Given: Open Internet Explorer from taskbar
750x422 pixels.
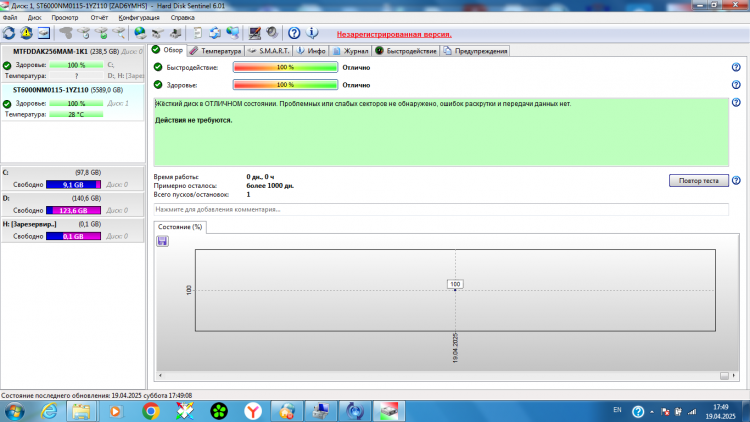Looking at the screenshot, I should coord(49,411).
